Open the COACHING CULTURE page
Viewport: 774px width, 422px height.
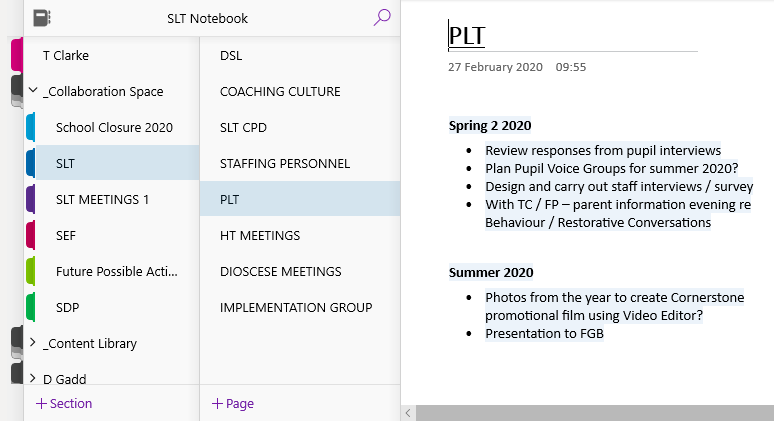(x=280, y=91)
